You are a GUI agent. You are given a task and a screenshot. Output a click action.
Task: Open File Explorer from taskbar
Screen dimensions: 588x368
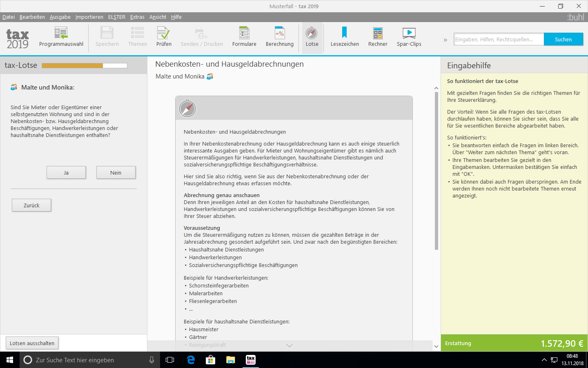click(x=231, y=360)
